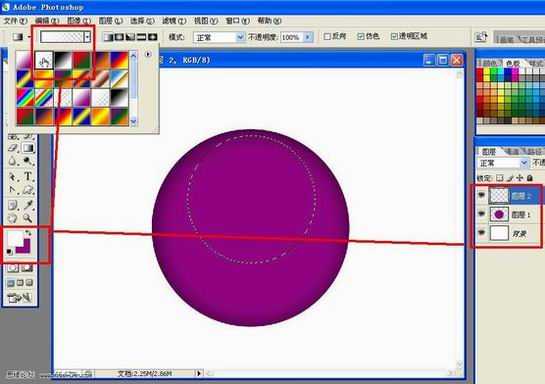Select the Eyedropper tool

click(28, 205)
